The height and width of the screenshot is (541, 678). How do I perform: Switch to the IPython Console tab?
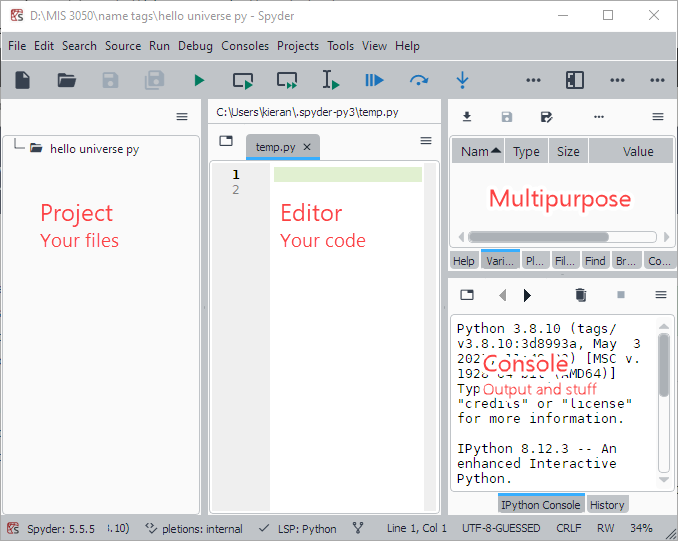coord(540,504)
